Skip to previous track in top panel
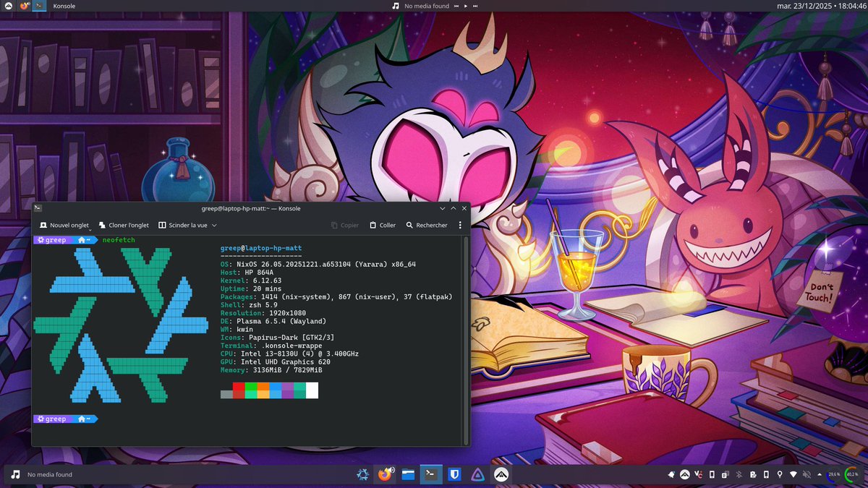 coord(457,6)
